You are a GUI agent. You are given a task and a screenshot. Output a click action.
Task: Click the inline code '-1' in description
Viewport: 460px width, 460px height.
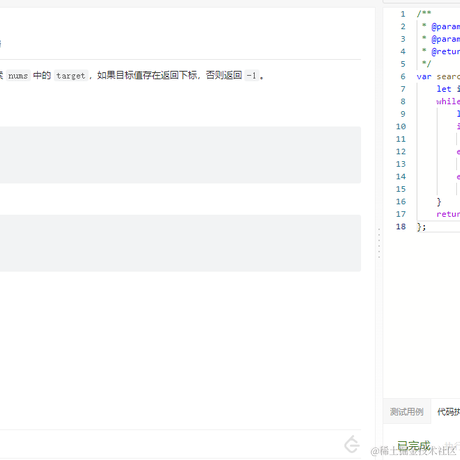(x=252, y=76)
